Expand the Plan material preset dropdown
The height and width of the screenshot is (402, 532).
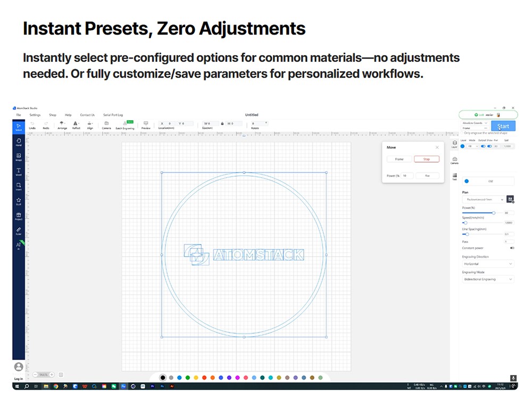(x=483, y=199)
